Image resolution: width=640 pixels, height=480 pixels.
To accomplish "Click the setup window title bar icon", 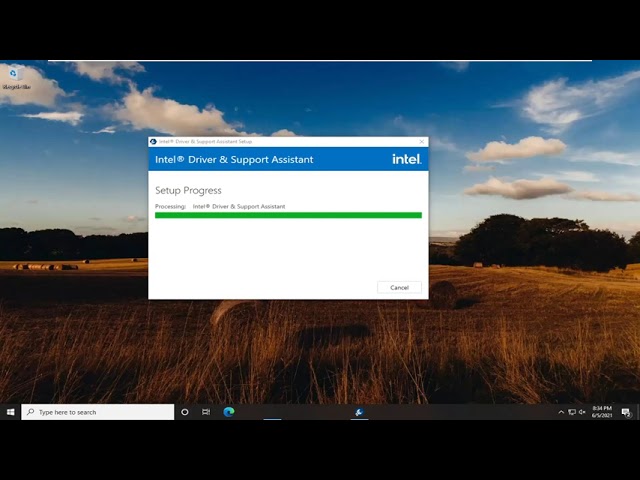I will click(153, 142).
